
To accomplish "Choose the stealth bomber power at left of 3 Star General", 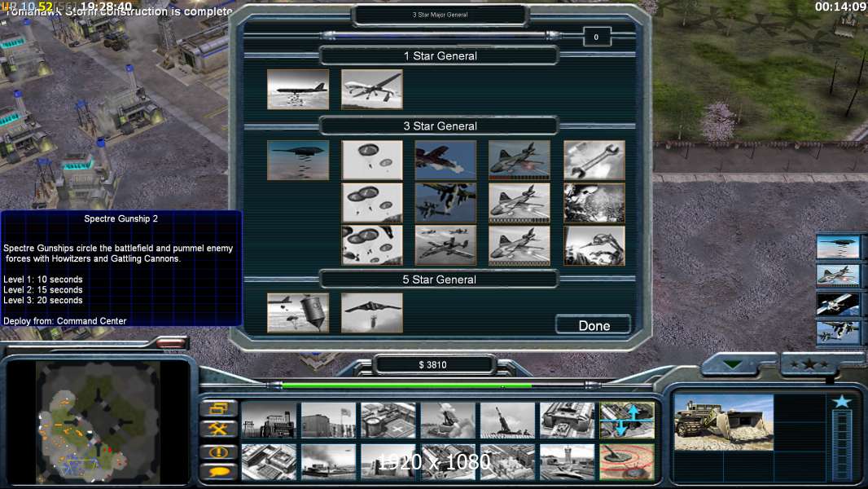I will [x=298, y=160].
